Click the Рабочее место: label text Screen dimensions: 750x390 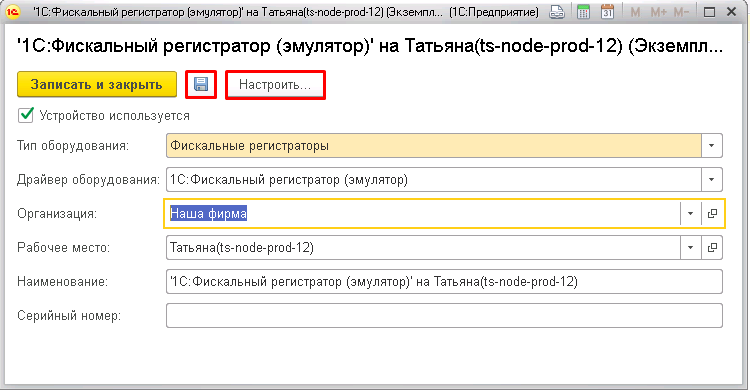click(x=64, y=248)
